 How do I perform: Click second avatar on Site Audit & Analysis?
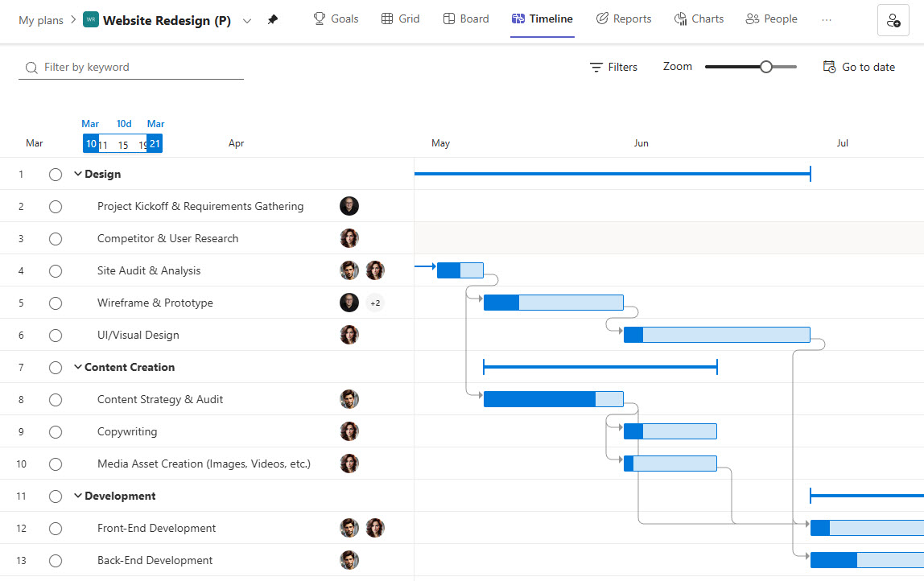[x=375, y=270]
